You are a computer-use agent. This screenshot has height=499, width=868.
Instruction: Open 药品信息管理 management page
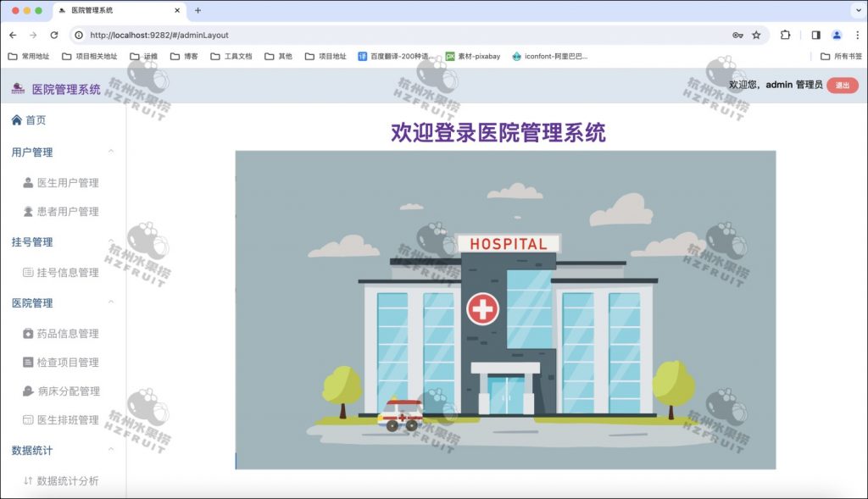(x=59, y=332)
